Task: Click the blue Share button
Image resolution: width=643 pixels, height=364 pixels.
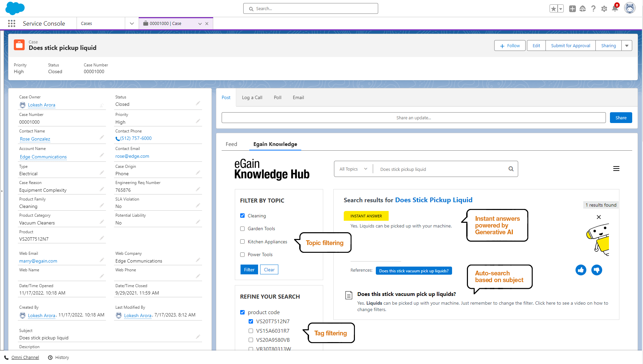Action: point(621,118)
